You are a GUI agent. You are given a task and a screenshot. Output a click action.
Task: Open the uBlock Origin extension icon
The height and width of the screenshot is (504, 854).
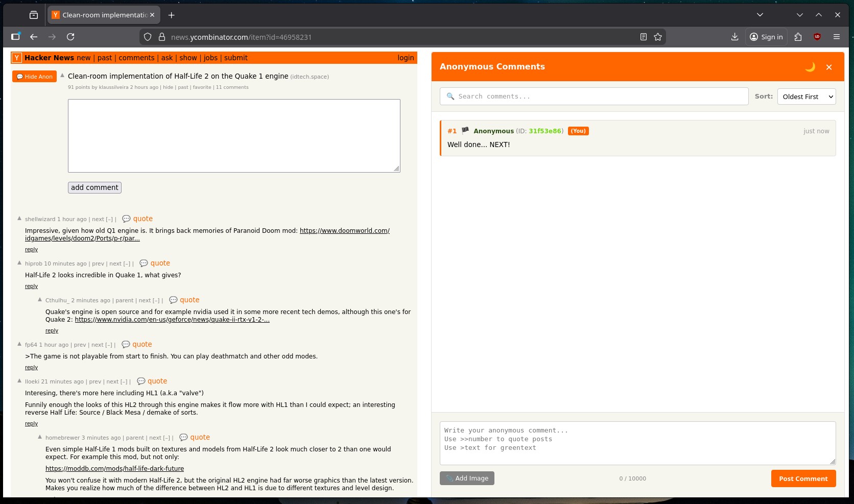coord(817,37)
